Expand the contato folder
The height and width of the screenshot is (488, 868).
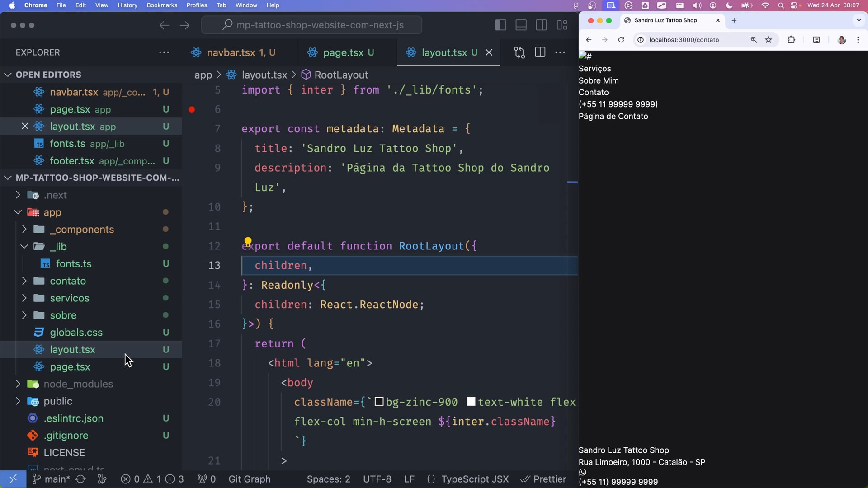tap(68, 281)
